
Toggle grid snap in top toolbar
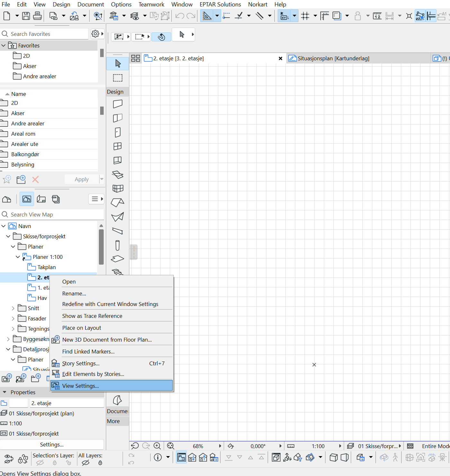305,16
